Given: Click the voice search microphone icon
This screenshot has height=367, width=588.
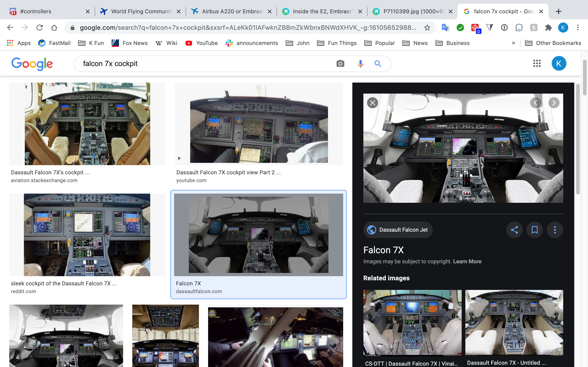Looking at the screenshot, I should [360, 64].
